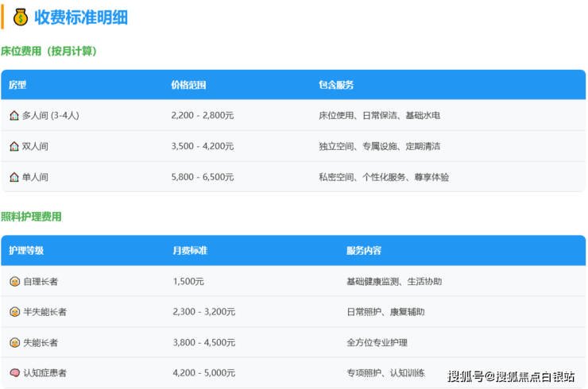This screenshot has height=389, width=588.
Task: Click the 1,500元 monthly fee cell
Action: [188, 282]
